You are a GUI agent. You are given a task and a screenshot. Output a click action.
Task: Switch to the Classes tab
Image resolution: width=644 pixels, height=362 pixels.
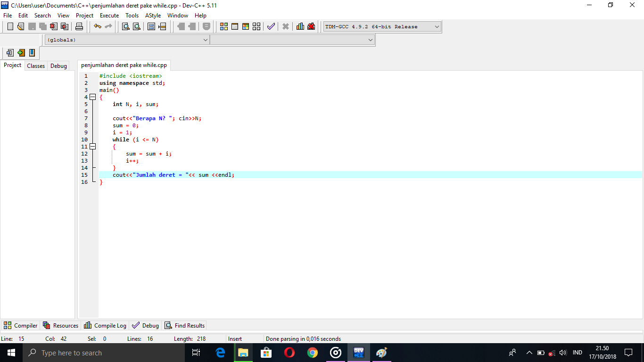point(35,66)
